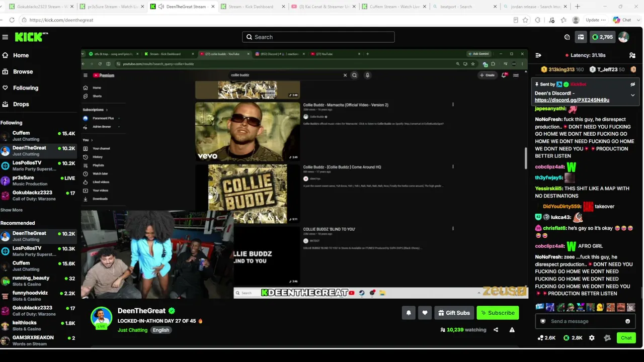The height and width of the screenshot is (362, 644).
Task: Open reader view icon in address bar
Action: pyautogui.click(x=516, y=20)
